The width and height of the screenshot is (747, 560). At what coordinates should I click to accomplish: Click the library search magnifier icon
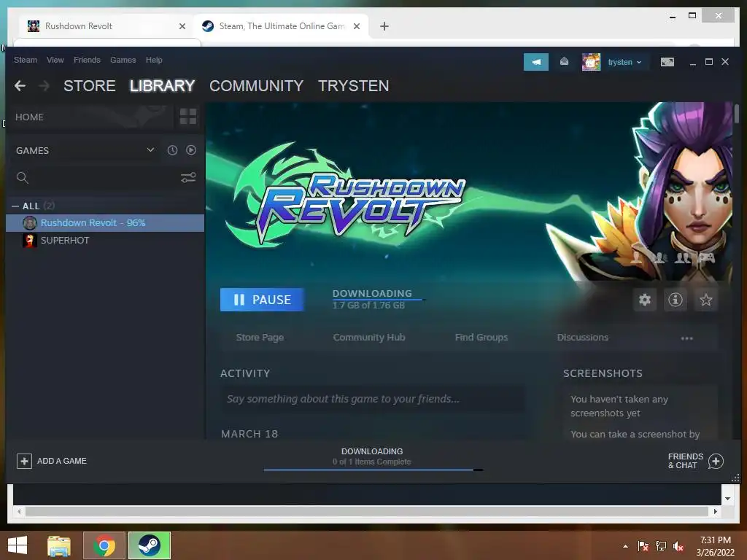23,178
